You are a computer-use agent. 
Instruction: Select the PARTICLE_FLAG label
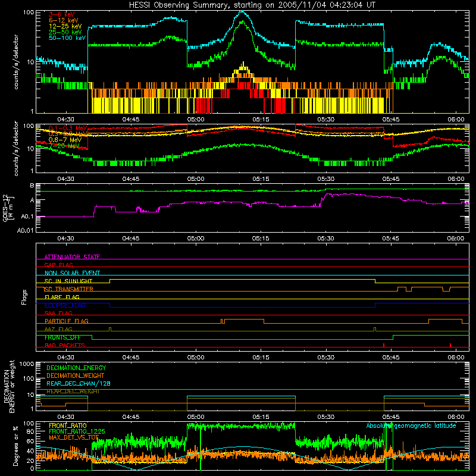pos(67,321)
